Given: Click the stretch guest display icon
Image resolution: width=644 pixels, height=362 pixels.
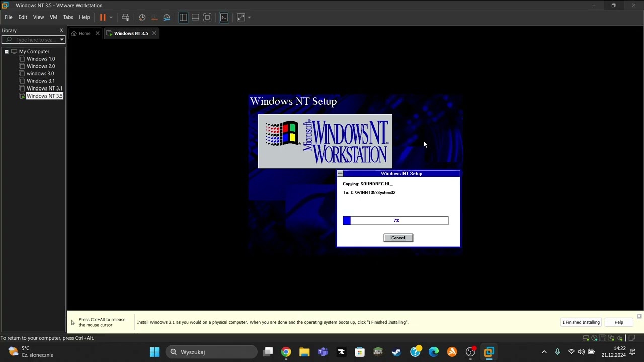Looking at the screenshot, I should pos(241,17).
